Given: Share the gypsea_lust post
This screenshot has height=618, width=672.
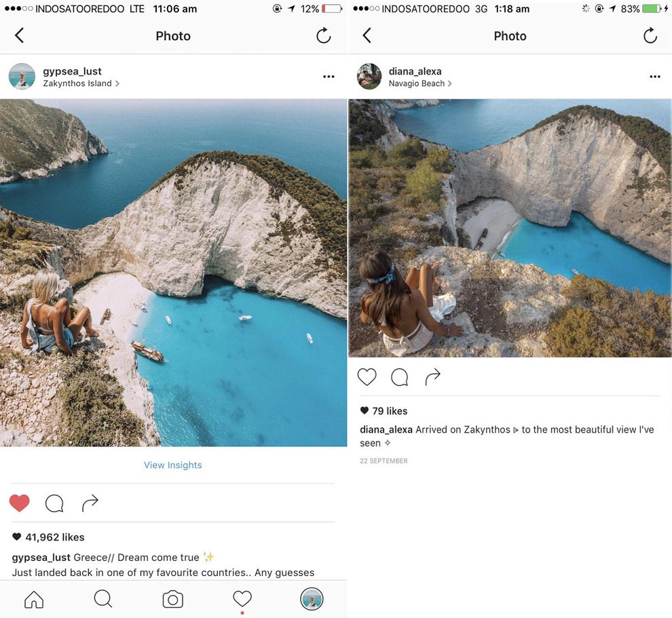Looking at the screenshot, I should coord(90,503).
